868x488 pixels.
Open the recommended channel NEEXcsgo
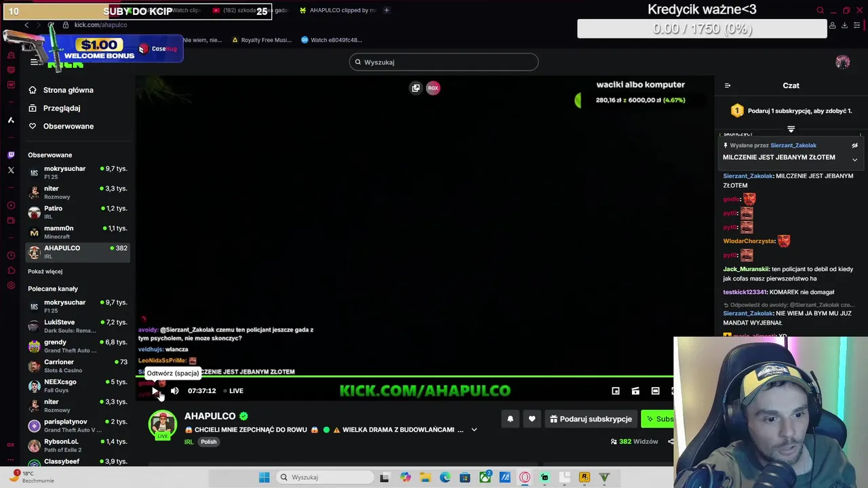coord(77,386)
